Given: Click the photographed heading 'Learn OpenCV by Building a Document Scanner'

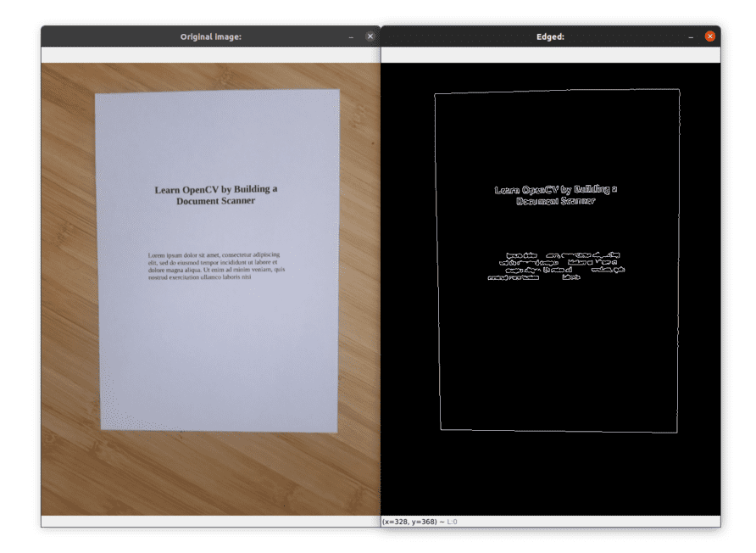Looking at the screenshot, I should [216, 195].
